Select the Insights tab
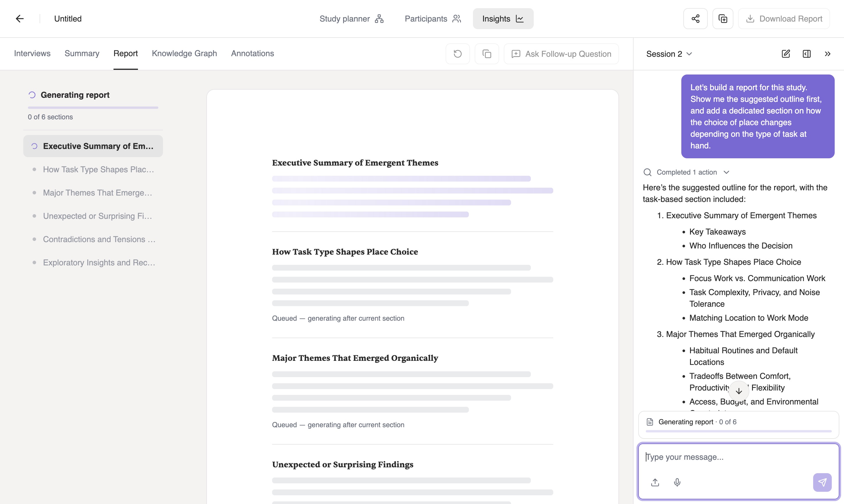This screenshot has height=504, width=844. coord(503,19)
